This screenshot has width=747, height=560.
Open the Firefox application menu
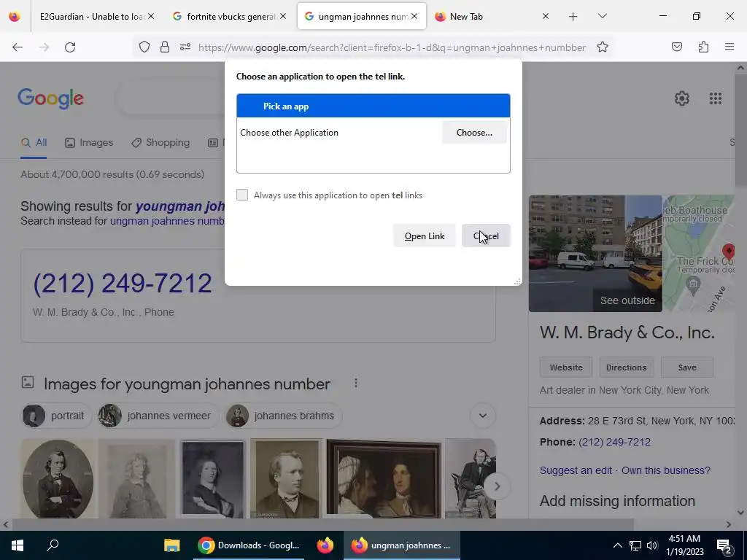729,47
